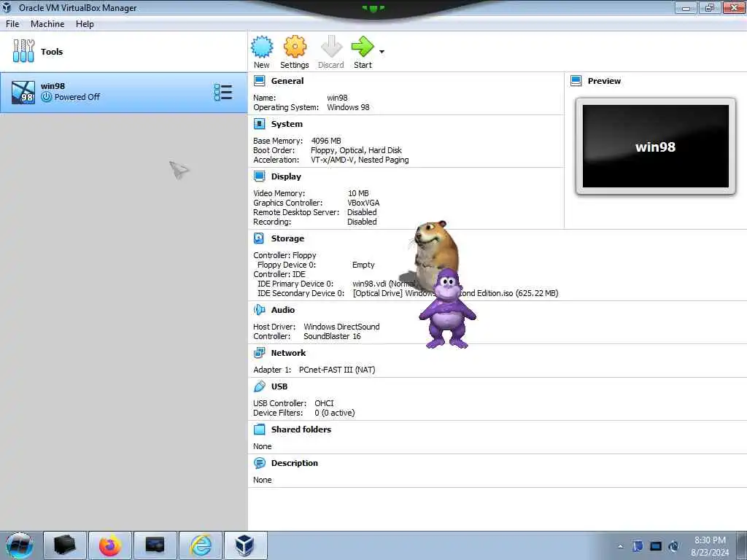Click the Windows DirectSound host driver value
Viewport: 747px width, 560px height.
pyautogui.click(x=341, y=327)
